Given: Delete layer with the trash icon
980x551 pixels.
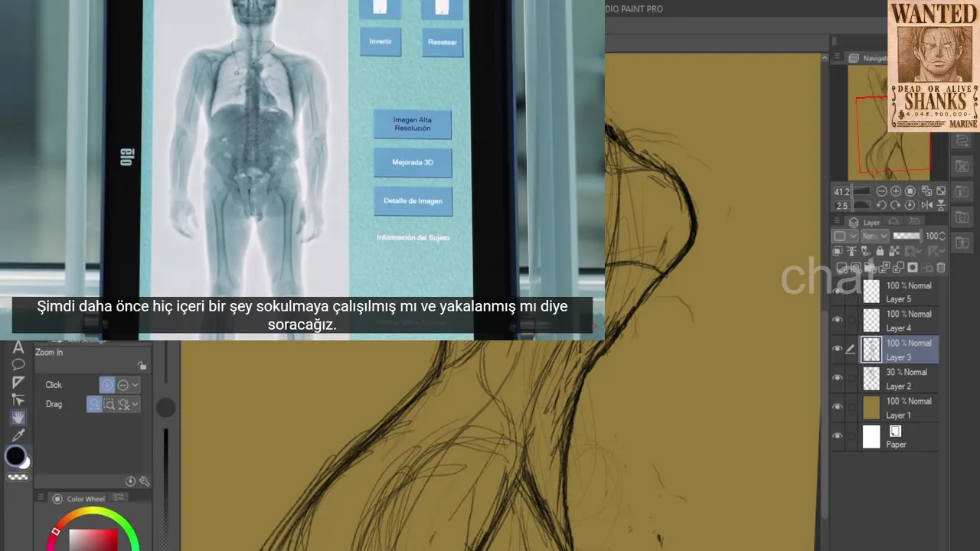Looking at the screenshot, I should click(x=941, y=267).
